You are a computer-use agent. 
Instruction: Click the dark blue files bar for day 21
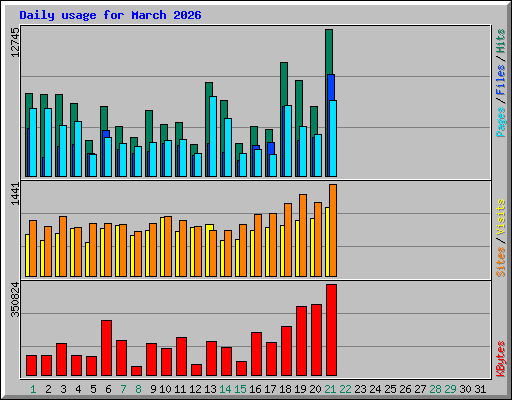point(331,87)
